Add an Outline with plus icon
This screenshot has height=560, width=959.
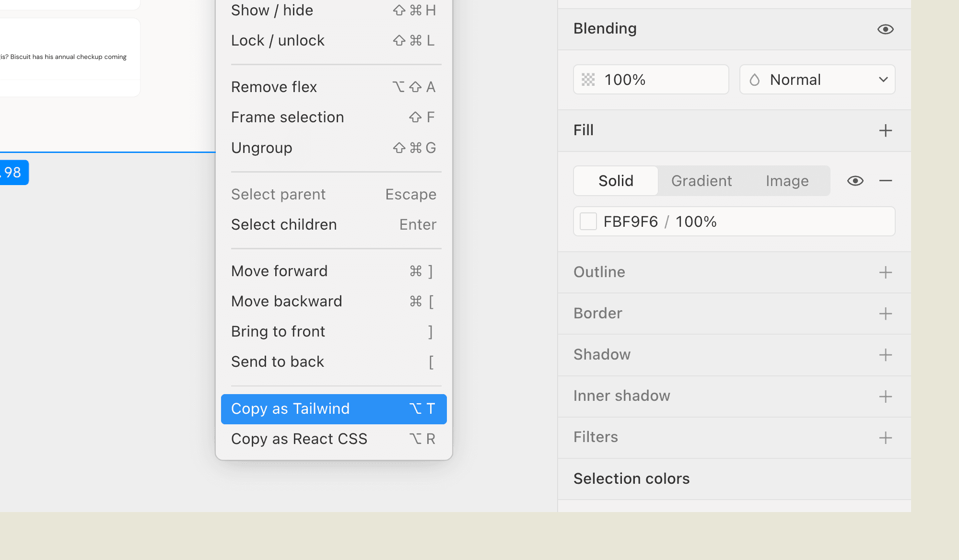click(x=885, y=272)
